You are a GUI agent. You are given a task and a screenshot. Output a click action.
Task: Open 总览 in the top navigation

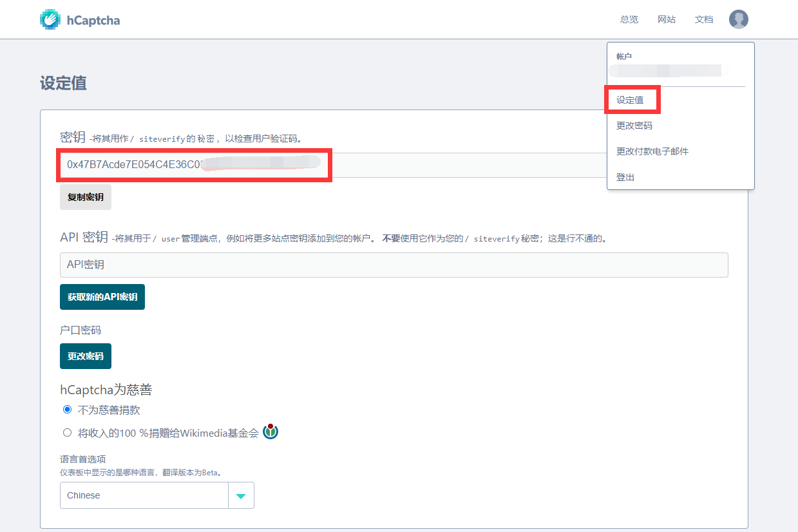pos(629,19)
